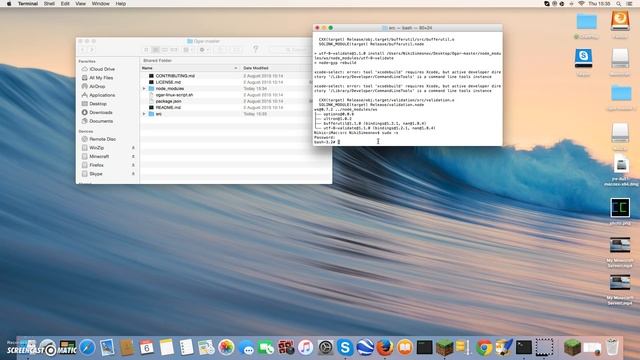Select package.json file
The width and height of the screenshot is (640, 360).
[x=169, y=101]
